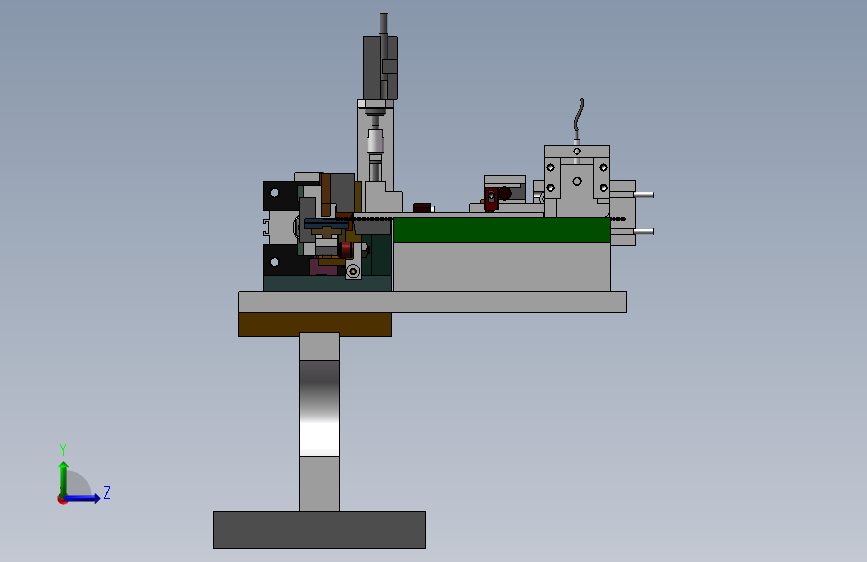Select the upper protruding pin on the right

[x=644, y=195]
